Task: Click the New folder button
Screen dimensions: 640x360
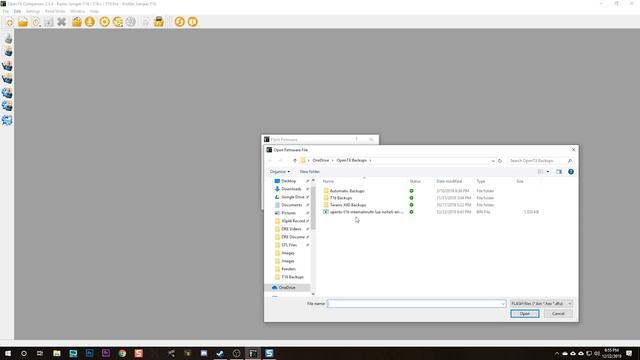Action: click(x=310, y=172)
